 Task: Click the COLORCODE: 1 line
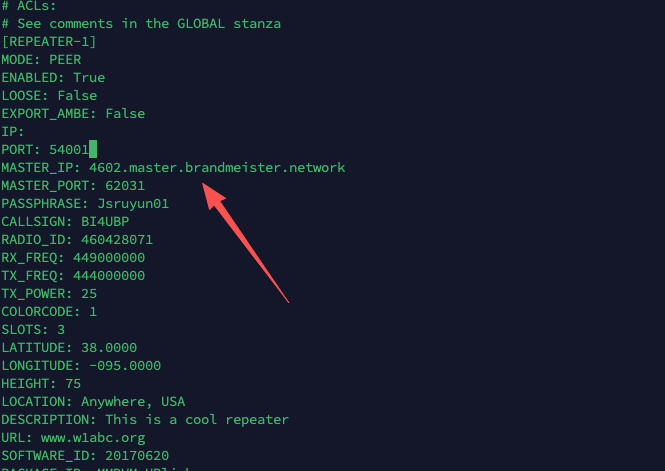point(49,311)
